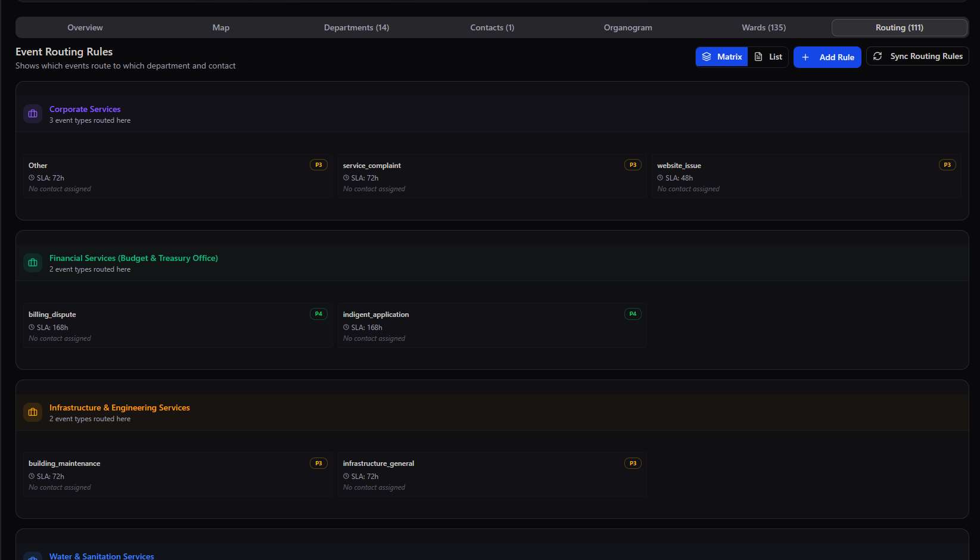Open Financial Services (Budget & Treasury Office)
This screenshot has width=980, height=560.
pyautogui.click(x=133, y=258)
